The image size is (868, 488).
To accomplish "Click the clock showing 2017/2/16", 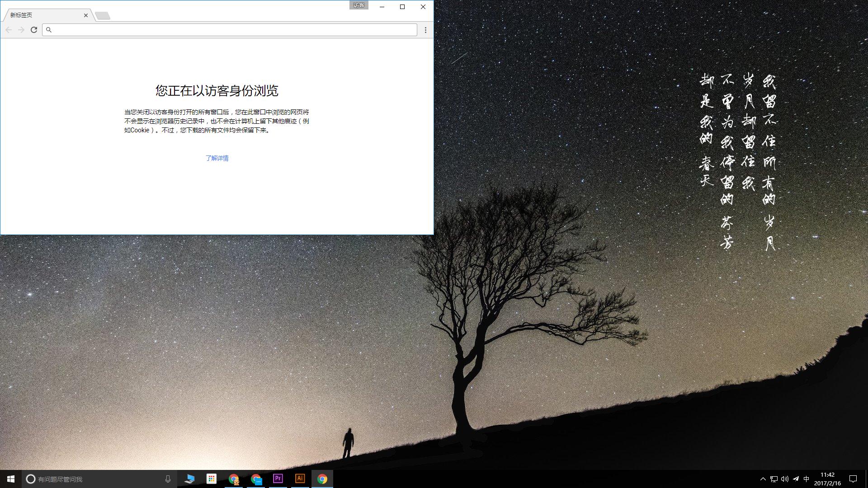I will 828,479.
